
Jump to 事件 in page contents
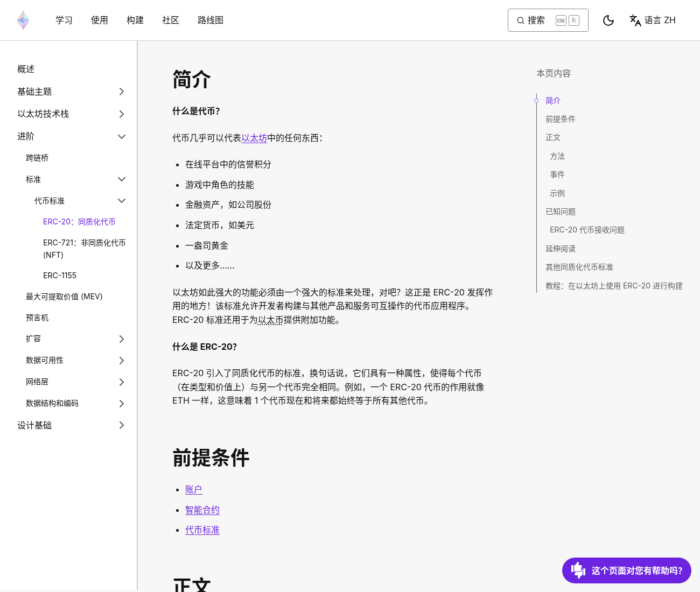pyautogui.click(x=557, y=174)
